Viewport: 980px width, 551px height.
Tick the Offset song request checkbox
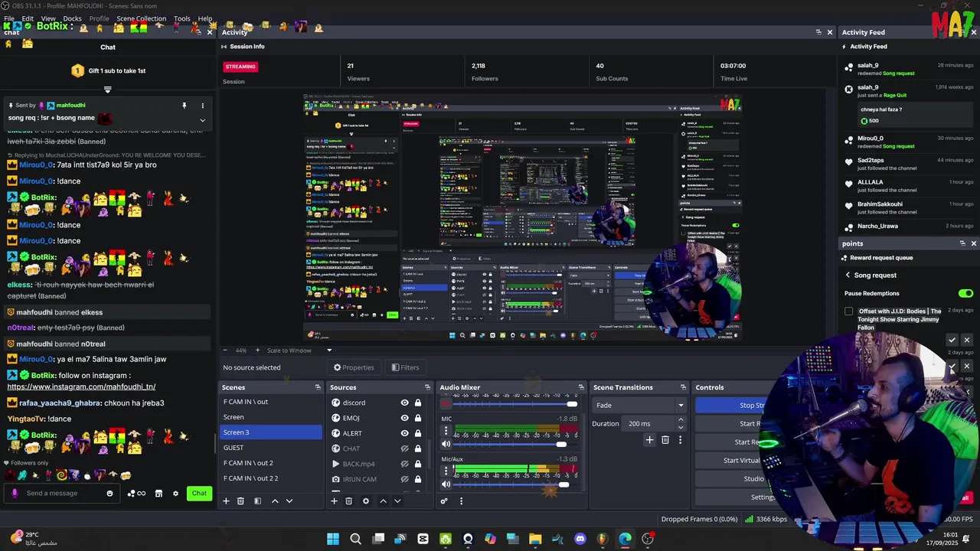coord(848,311)
